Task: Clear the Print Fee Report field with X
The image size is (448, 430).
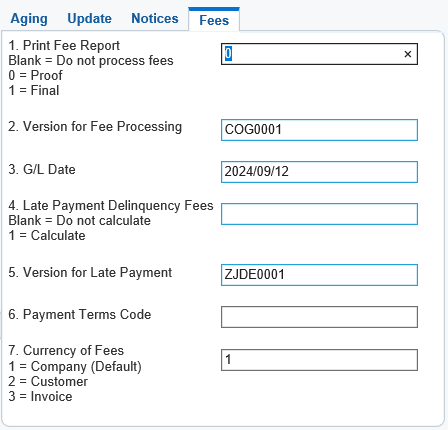Action: [407, 54]
